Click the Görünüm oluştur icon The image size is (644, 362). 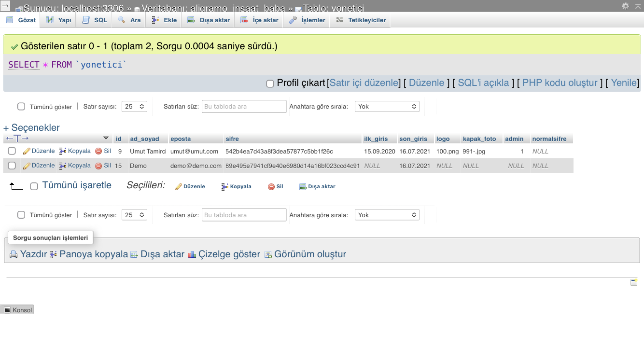268,254
